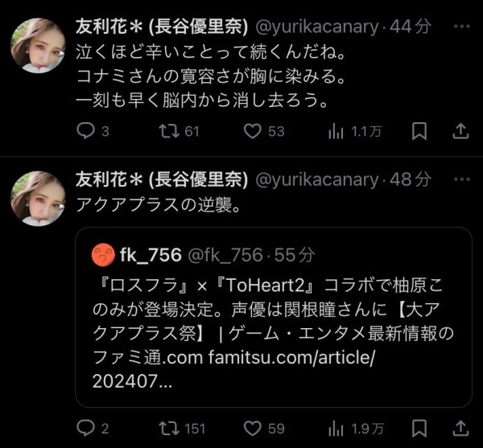483x448 pixels.
Task: Open more options on the first tweet
Action: tap(460, 27)
